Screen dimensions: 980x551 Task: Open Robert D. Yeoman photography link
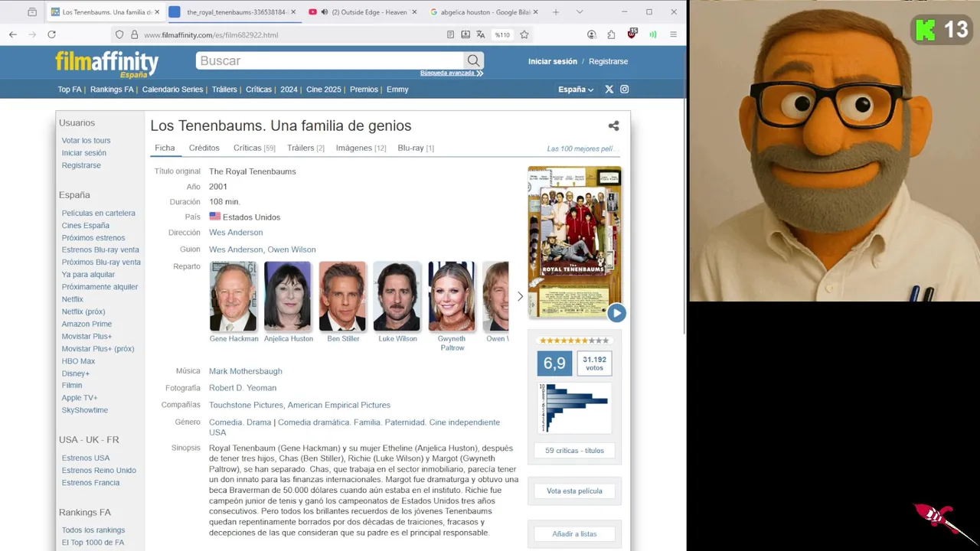[x=243, y=388]
